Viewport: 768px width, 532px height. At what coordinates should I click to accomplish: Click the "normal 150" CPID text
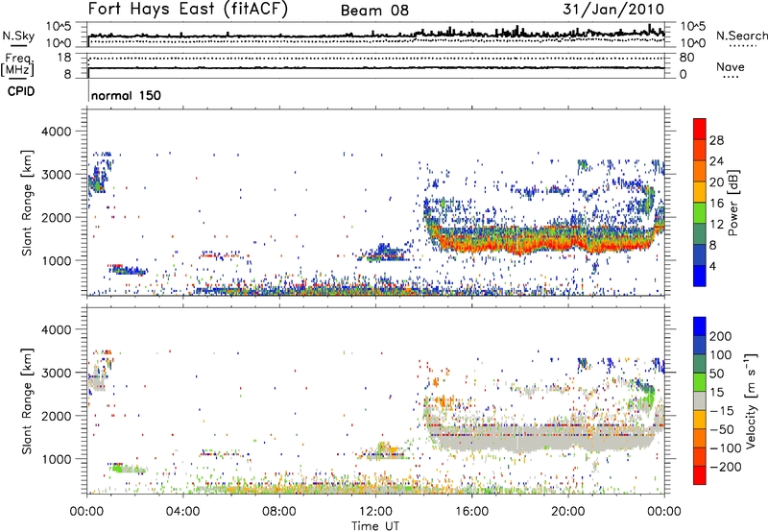(126, 95)
